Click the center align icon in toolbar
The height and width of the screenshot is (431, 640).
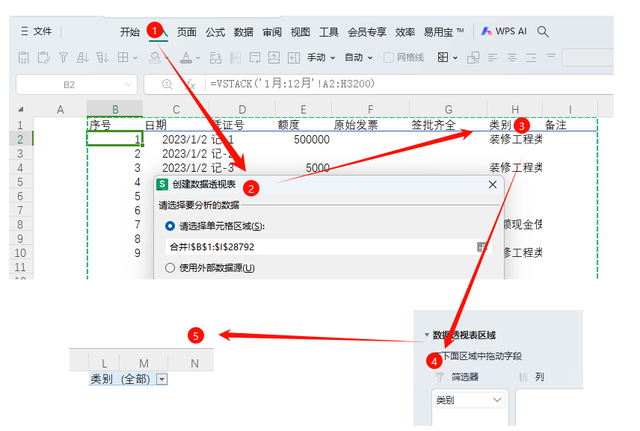coord(512,58)
